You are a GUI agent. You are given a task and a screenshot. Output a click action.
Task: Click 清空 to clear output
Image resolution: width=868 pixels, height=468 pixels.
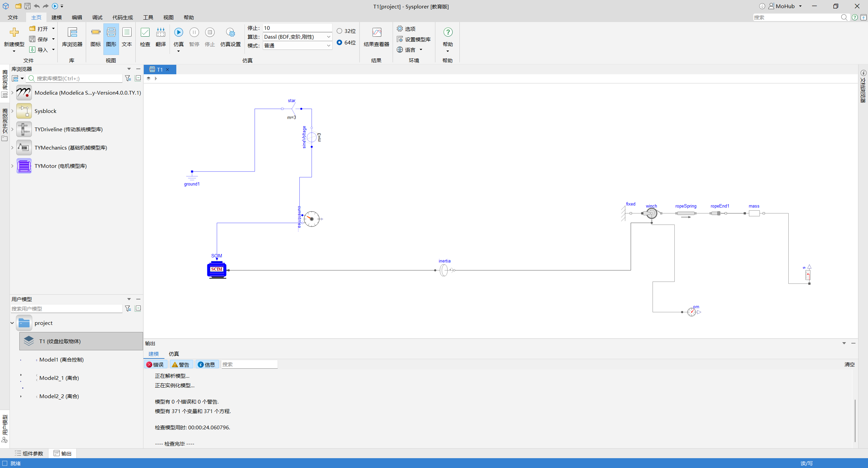coord(849,365)
